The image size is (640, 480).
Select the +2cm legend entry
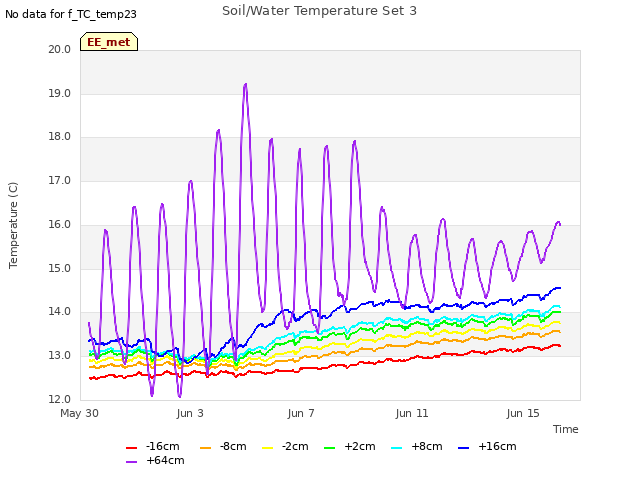[x=350, y=446]
